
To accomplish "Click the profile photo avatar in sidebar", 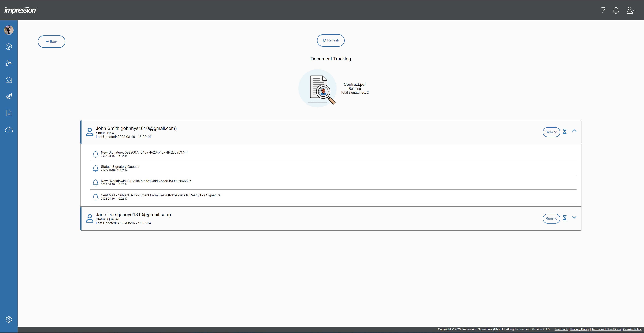I will click(x=9, y=30).
